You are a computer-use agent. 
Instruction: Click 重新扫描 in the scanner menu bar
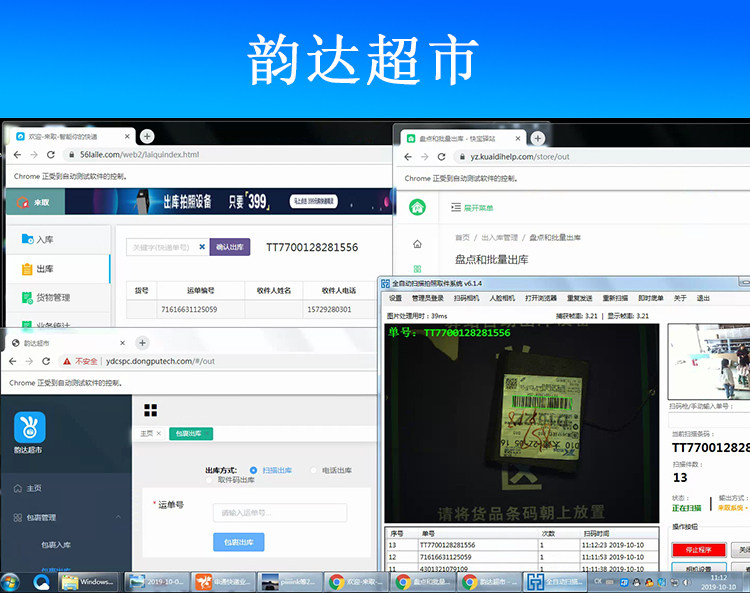pyautogui.click(x=615, y=298)
